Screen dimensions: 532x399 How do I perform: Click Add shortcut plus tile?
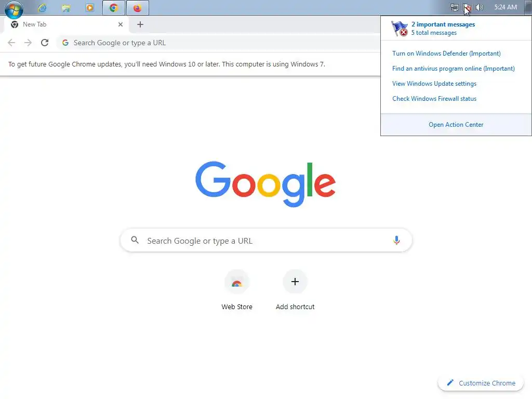pos(295,282)
